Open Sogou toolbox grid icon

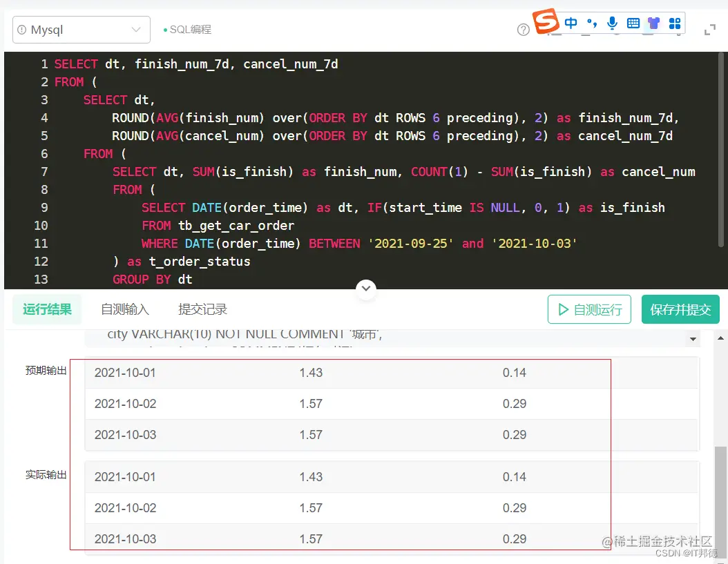coord(675,23)
